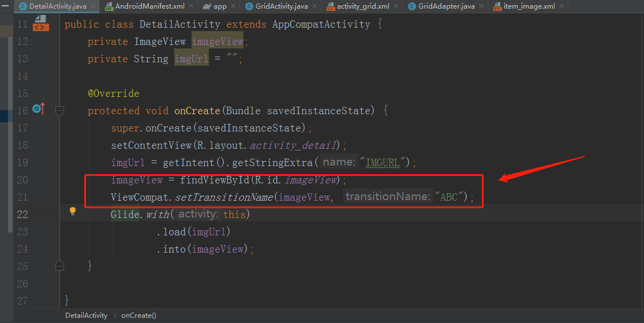Image resolution: width=644 pixels, height=323 pixels.
Task: Click the highlighted imgUrl field on line 13
Action: 192,59
